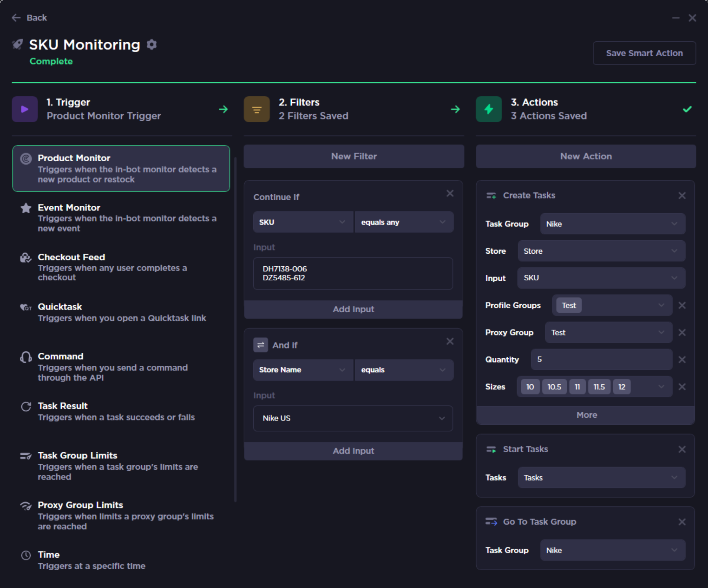Viewport: 708px width, 588px height.
Task: Select the Quicktask trigger
Action: [121, 312]
